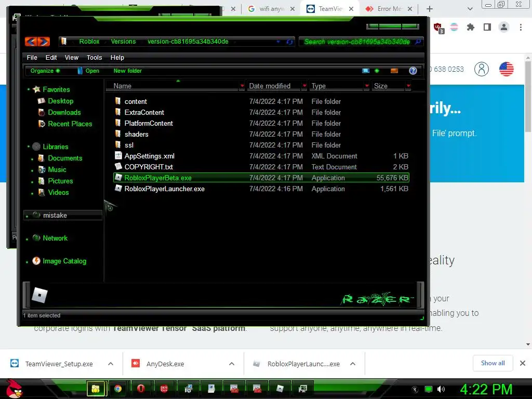Open Music library
Screen dimensions: 532x399
coord(57,169)
